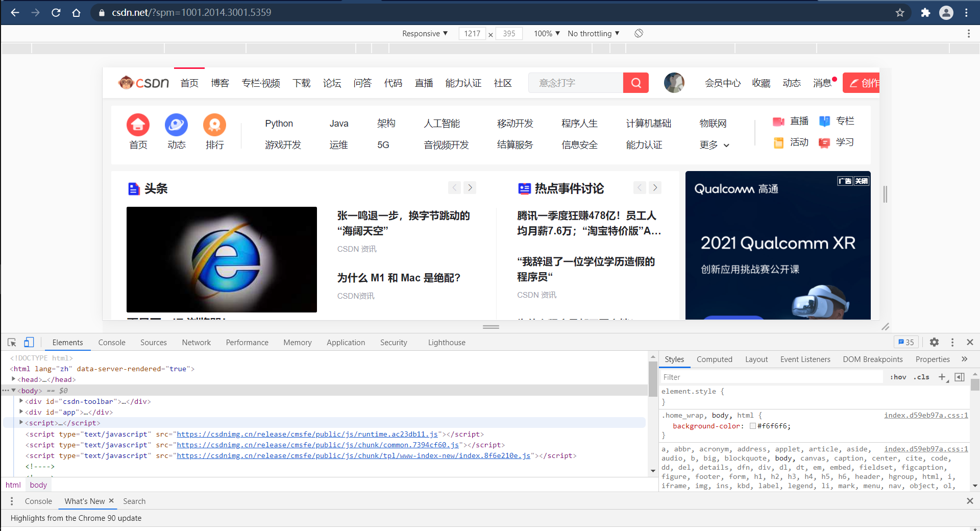Viewport: 980px width, 531px height.
Task: Open the Lighthouse tab
Action: 447,342
